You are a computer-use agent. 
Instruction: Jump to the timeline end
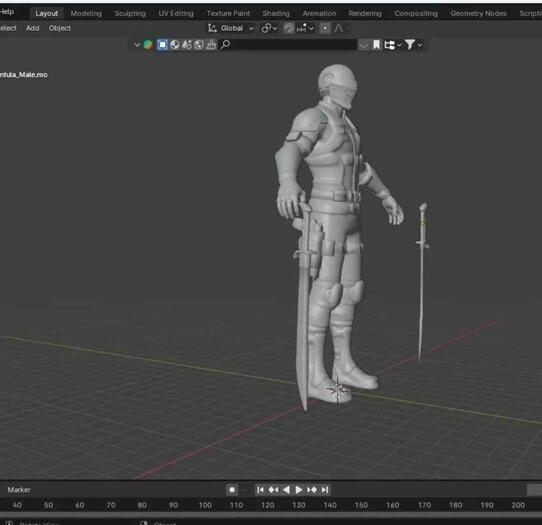[325, 490]
